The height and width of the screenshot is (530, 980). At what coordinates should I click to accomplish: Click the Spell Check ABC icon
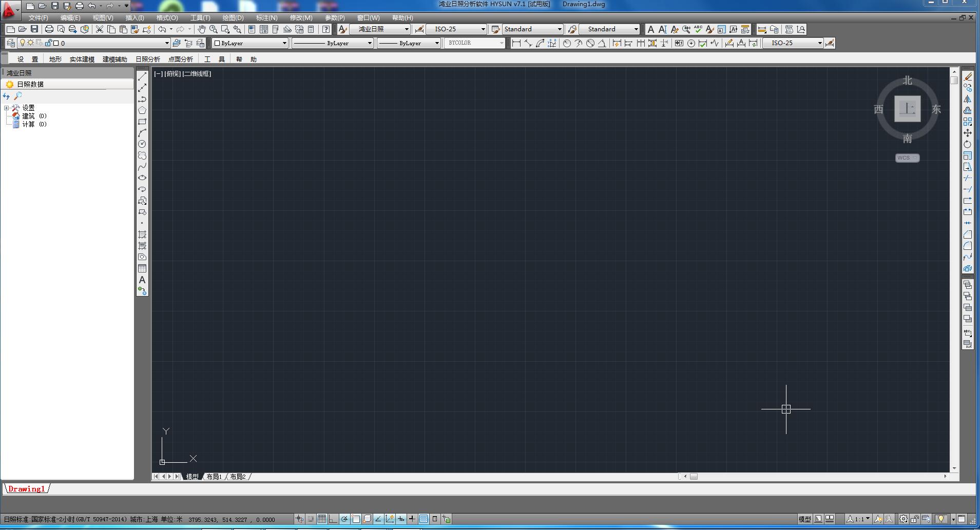coord(698,29)
